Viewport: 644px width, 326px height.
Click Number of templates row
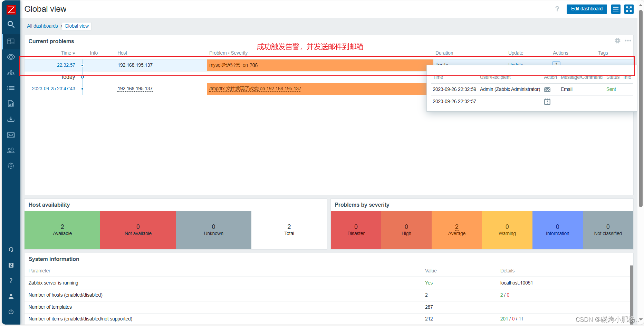coord(327,307)
